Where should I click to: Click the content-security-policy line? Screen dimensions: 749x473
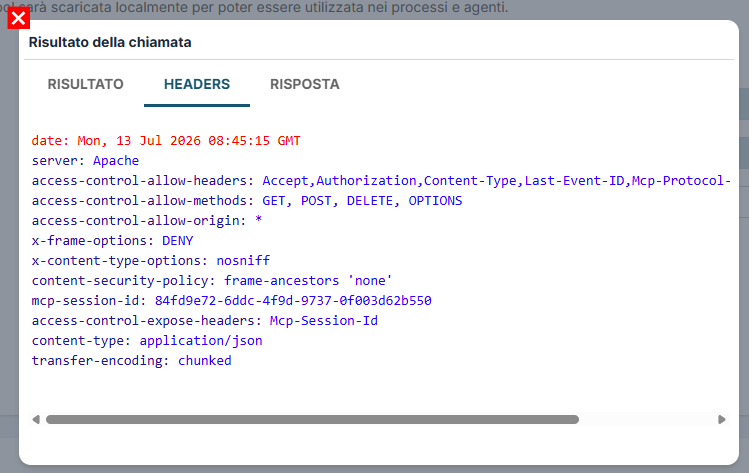click(212, 281)
